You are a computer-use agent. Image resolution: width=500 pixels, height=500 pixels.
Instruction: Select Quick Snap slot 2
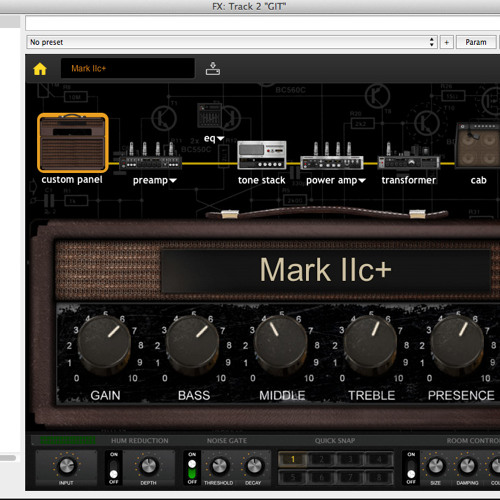[x=322, y=459]
